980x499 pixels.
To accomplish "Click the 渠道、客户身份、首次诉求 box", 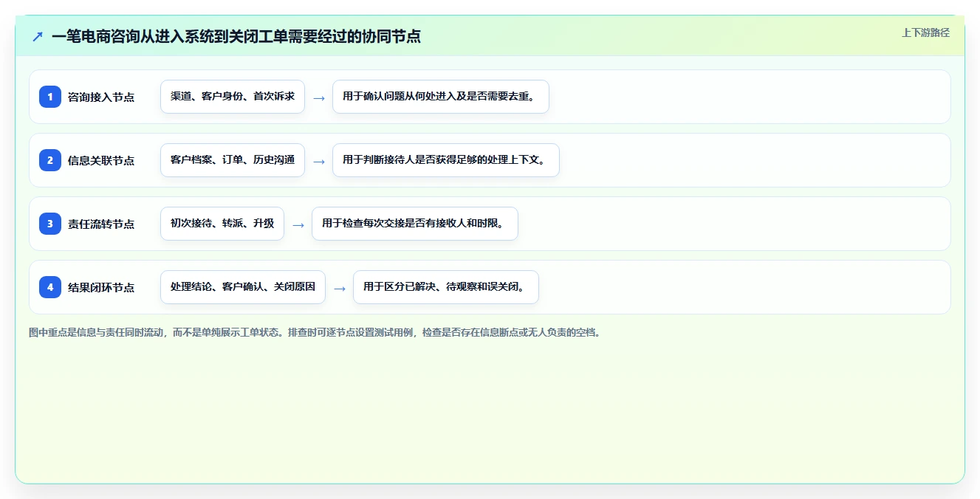I will [x=233, y=97].
